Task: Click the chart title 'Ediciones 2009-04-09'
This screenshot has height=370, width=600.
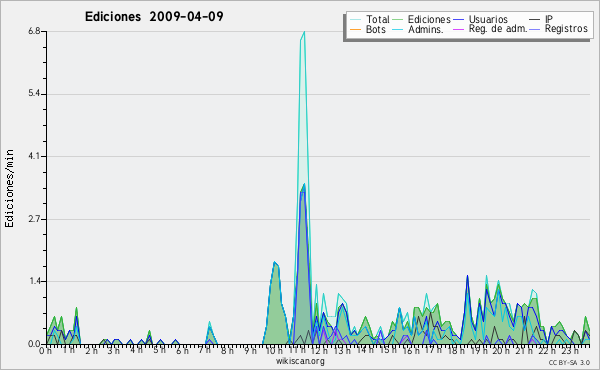Action: [x=154, y=17]
